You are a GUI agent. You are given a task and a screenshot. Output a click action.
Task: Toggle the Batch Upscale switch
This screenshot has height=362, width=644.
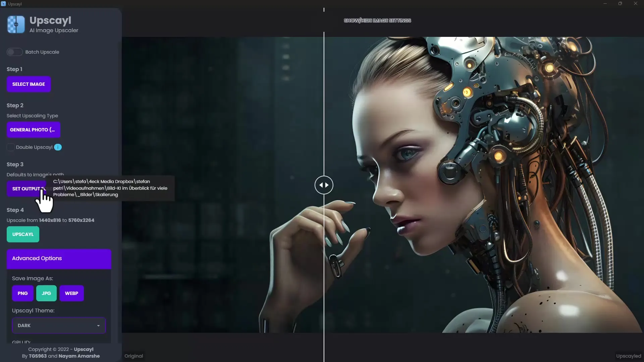coord(14,52)
